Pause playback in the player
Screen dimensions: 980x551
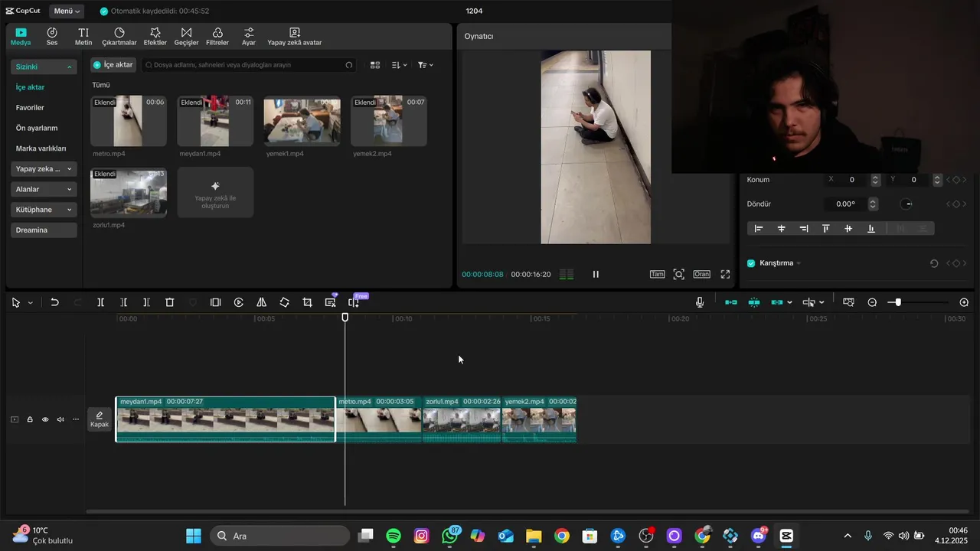click(x=596, y=274)
